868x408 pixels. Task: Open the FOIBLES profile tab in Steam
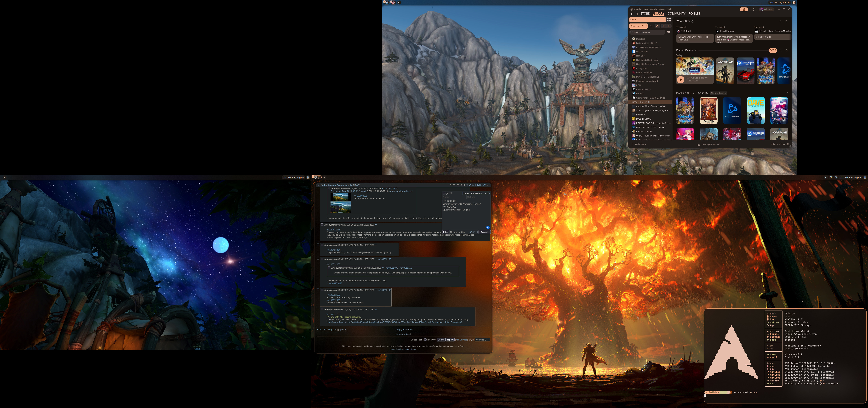coord(694,14)
